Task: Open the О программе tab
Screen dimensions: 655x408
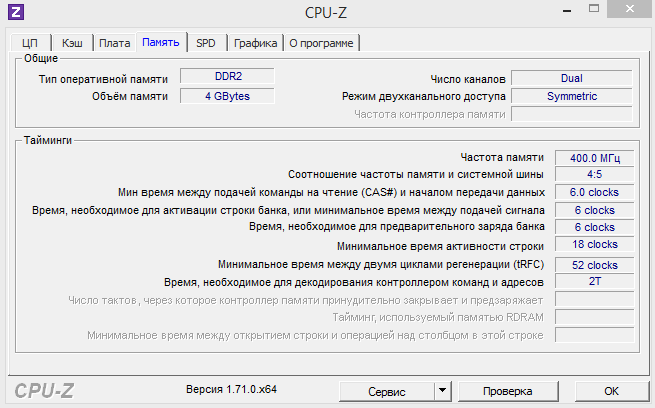Action: [321, 43]
